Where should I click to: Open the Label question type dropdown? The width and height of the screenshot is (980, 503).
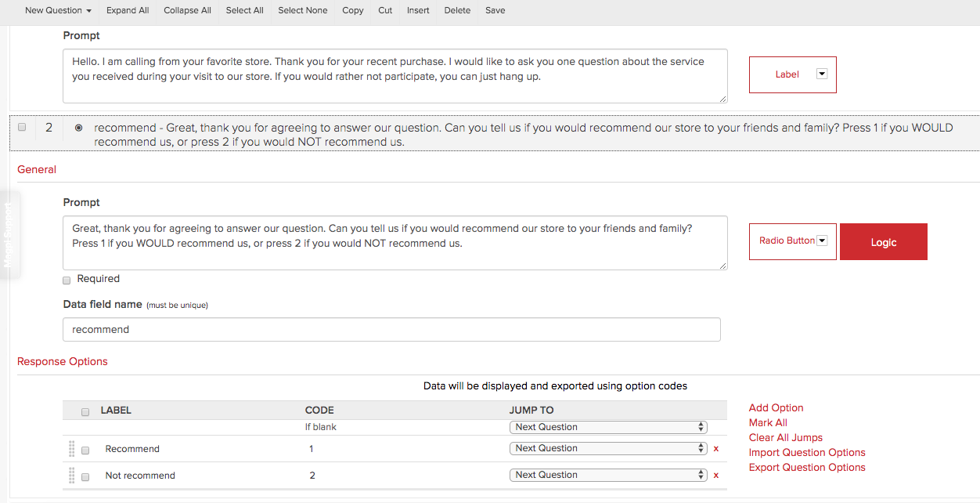[x=821, y=74]
